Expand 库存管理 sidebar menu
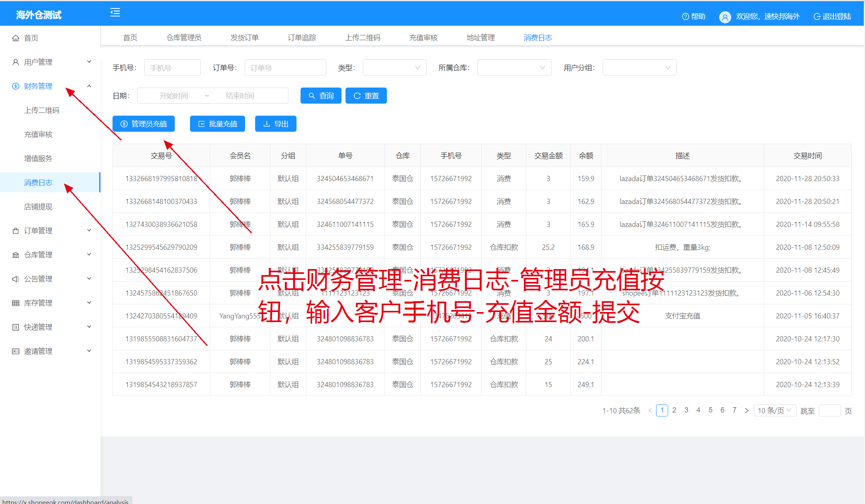Screen dimensions: 865x504 [x=89, y=302]
